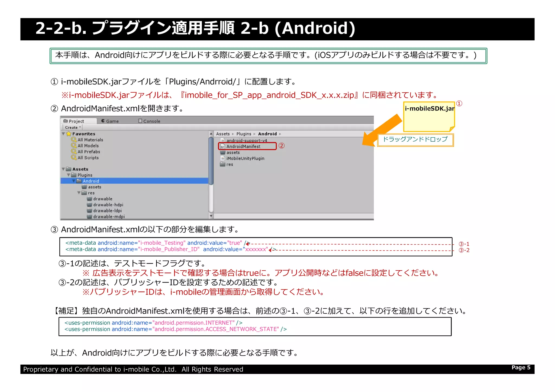Select All Scripts in Favorites
This screenshot has width=555, height=392.
[x=88, y=158]
